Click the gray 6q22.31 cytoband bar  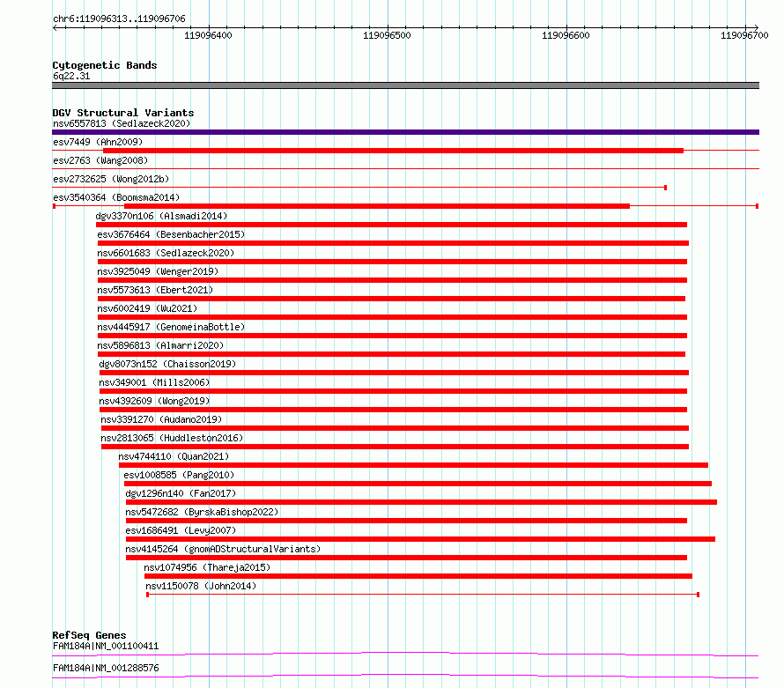(405, 85)
